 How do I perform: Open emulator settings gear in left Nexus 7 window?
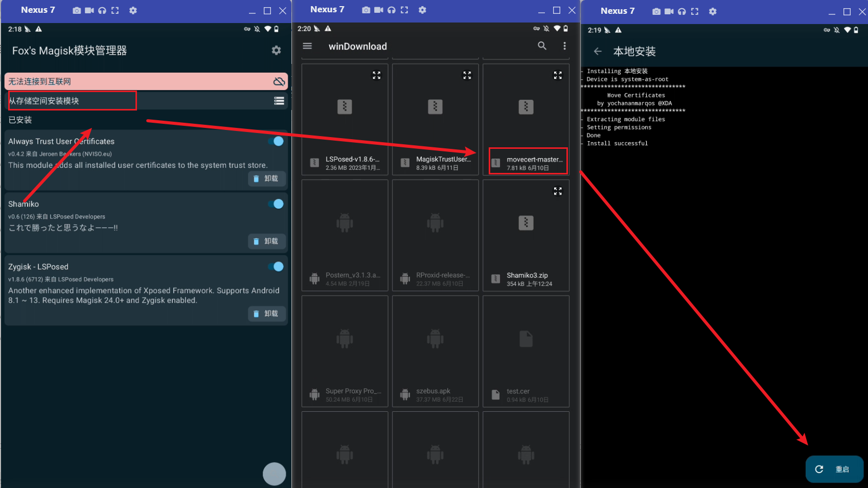(x=133, y=10)
